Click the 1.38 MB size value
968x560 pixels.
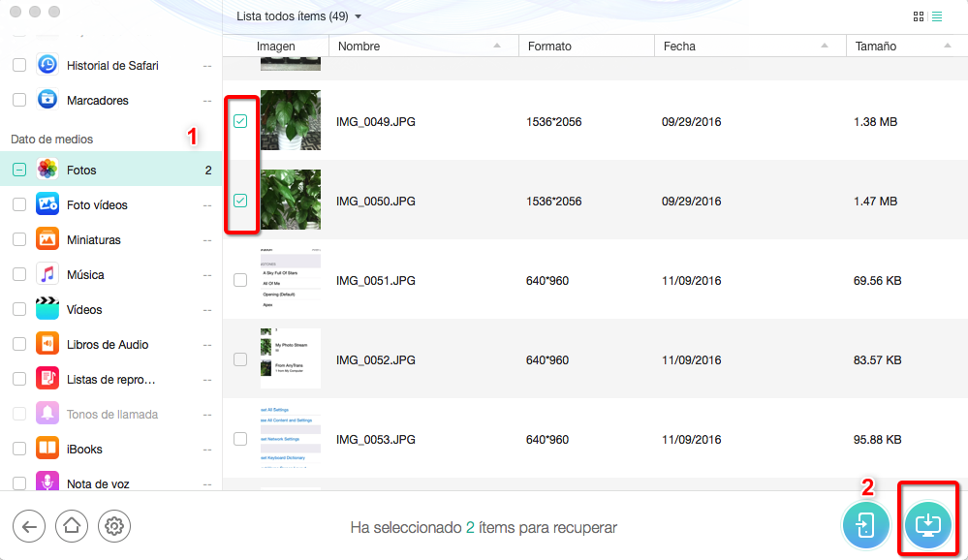click(875, 122)
